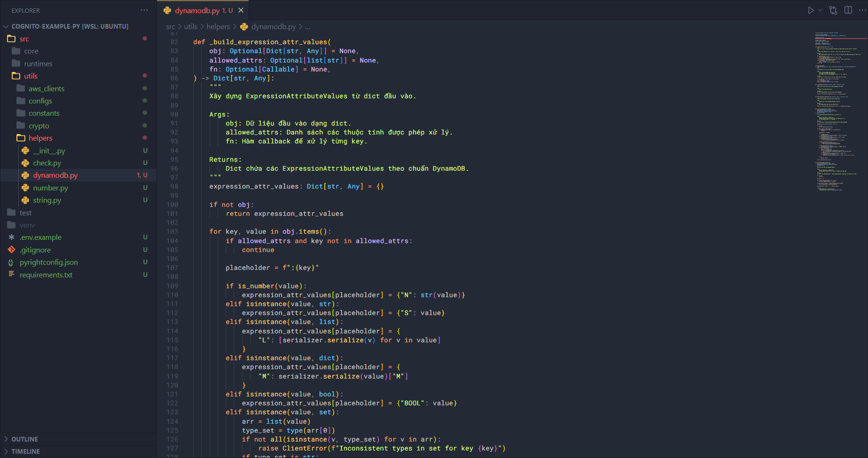Image resolution: width=868 pixels, height=458 pixels.
Task: Expand the OUTLINE panel
Action: (x=24, y=439)
